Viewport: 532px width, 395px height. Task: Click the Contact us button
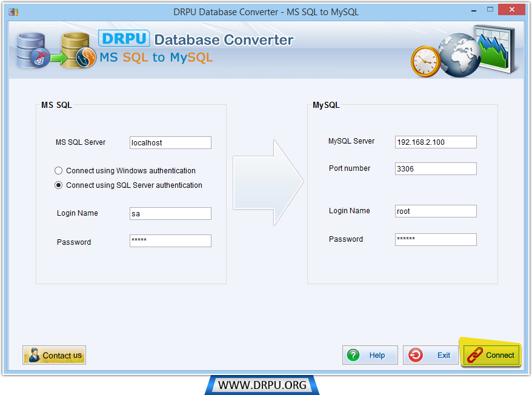(x=55, y=355)
